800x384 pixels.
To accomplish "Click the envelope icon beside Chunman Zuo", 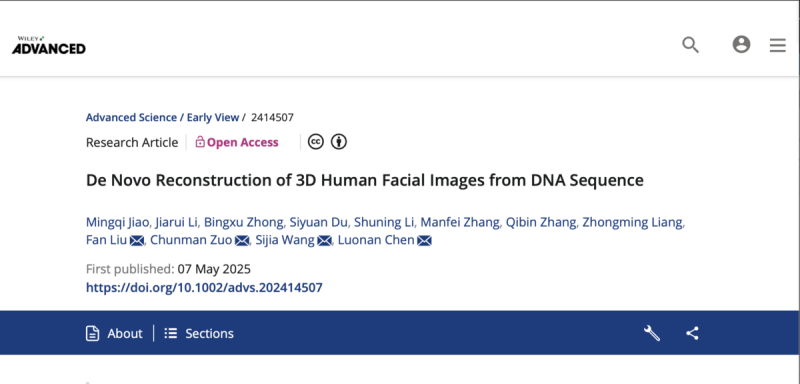I will 242,240.
